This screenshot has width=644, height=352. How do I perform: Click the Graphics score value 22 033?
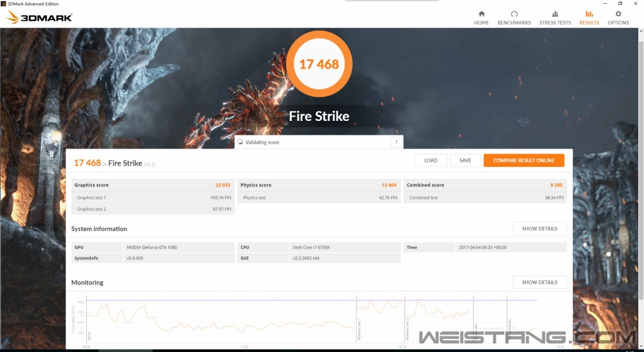pos(223,185)
